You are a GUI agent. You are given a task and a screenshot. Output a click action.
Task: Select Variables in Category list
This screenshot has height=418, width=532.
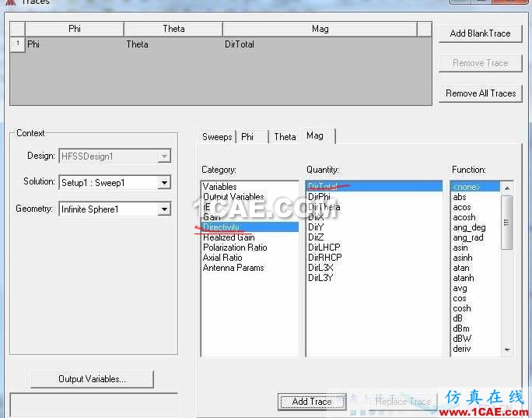tap(250, 187)
